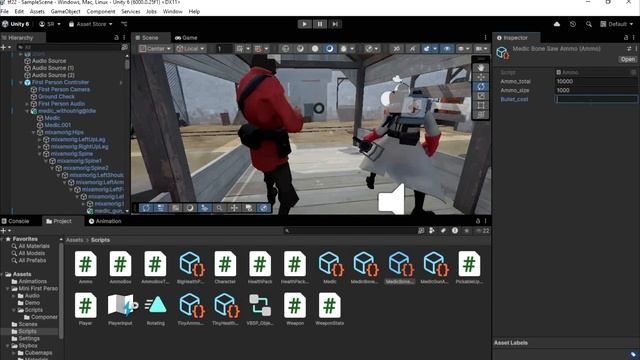Start Play mode with the Play button

304,24
